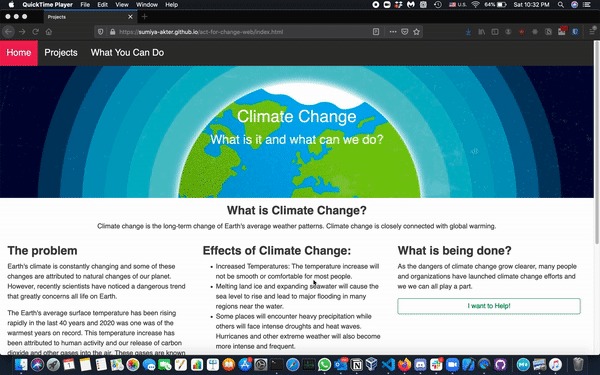Click the padlock site security icon
Viewport: 600px width, 375px height.
112,32
